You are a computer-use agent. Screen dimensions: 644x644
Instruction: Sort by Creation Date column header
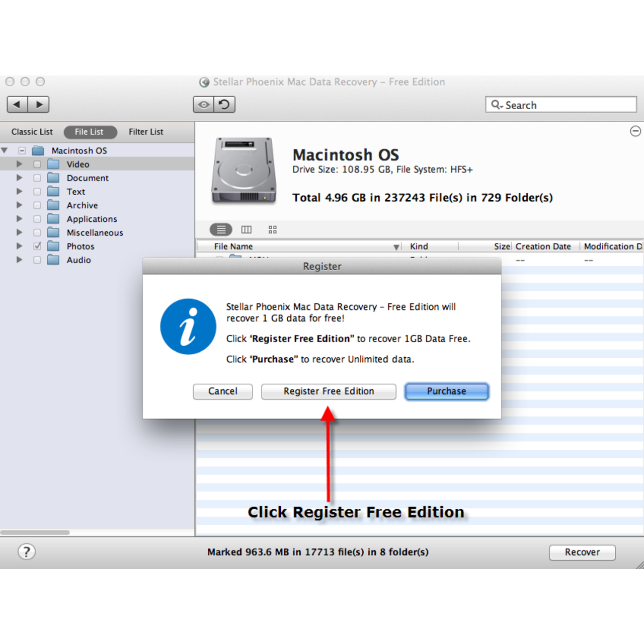click(x=545, y=246)
